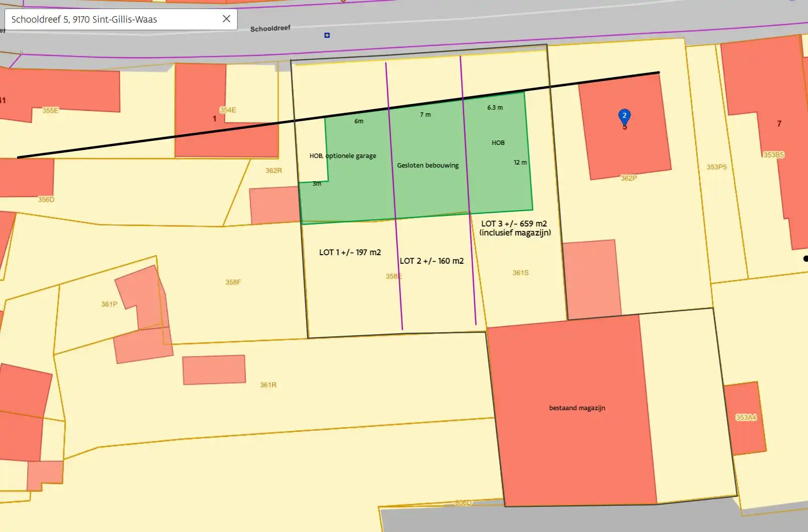Click the LOT 1 +/- 197 m2 label

click(x=350, y=252)
